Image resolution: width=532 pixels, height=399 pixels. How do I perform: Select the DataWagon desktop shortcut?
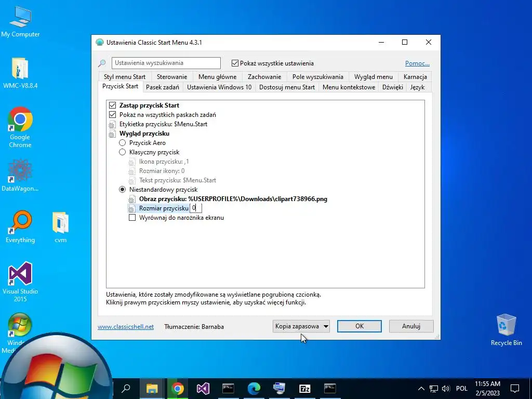point(20,175)
